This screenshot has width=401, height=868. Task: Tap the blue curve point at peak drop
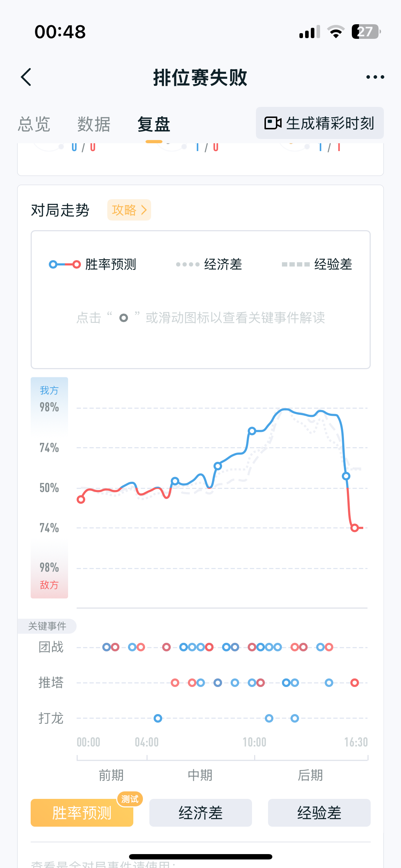[x=346, y=476]
